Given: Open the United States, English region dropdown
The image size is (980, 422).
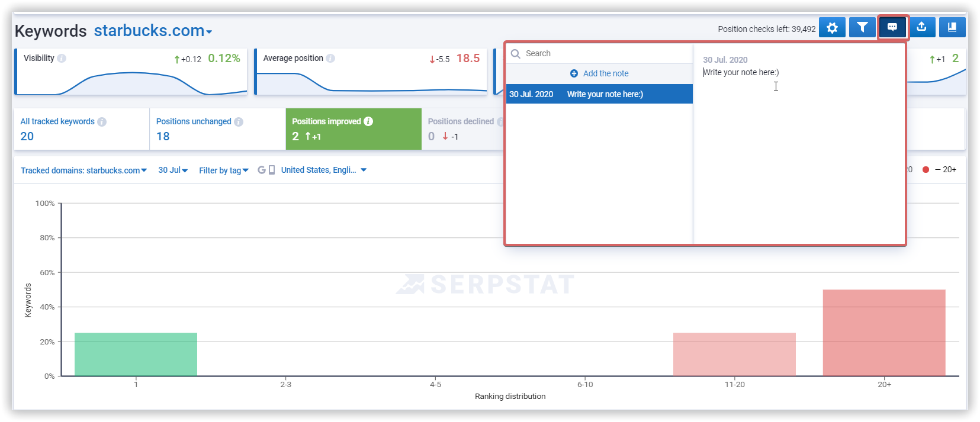Looking at the screenshot, I should [x=324, y=170].
